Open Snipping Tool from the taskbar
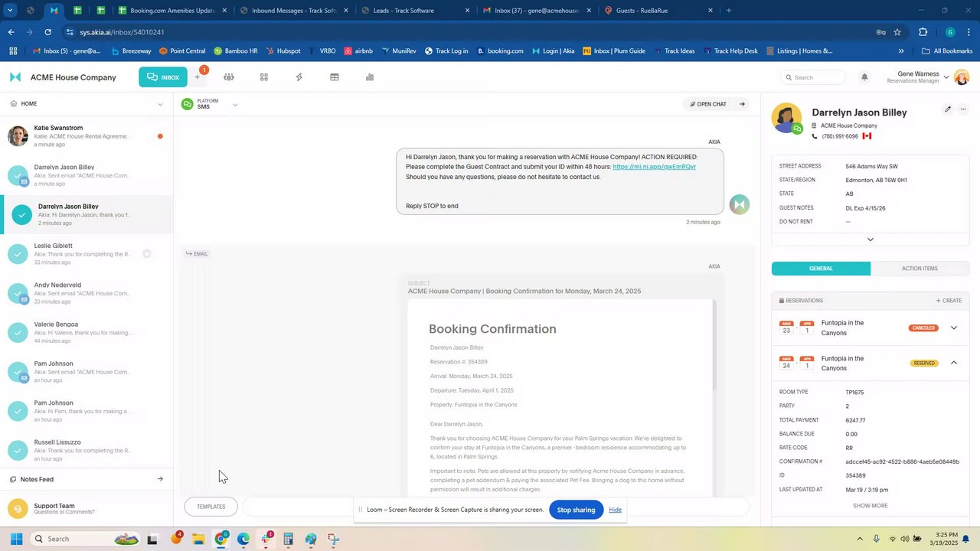Image resolution: width=980 pixels, height=551 pixels. [x=333, y=539]
